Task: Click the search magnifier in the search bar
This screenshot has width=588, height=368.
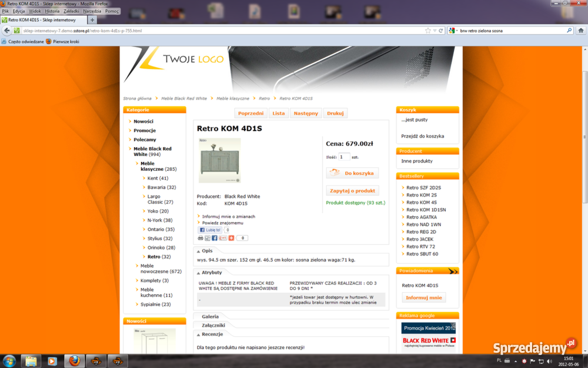Action: [569, 31]
